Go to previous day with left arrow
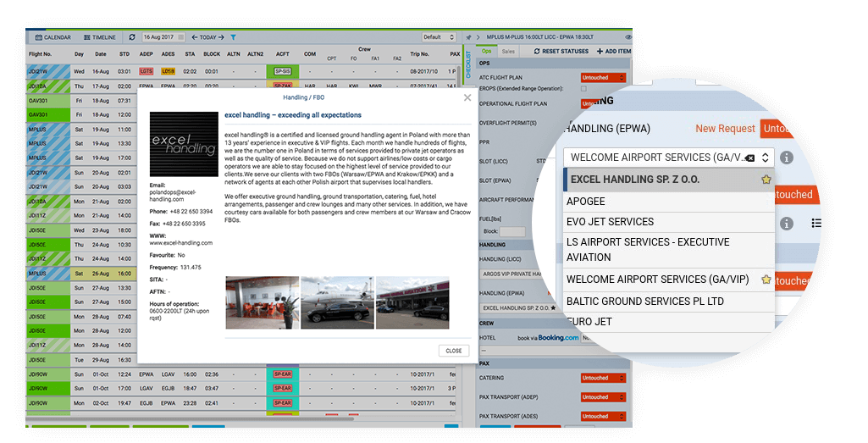 (x=195, y=37)
